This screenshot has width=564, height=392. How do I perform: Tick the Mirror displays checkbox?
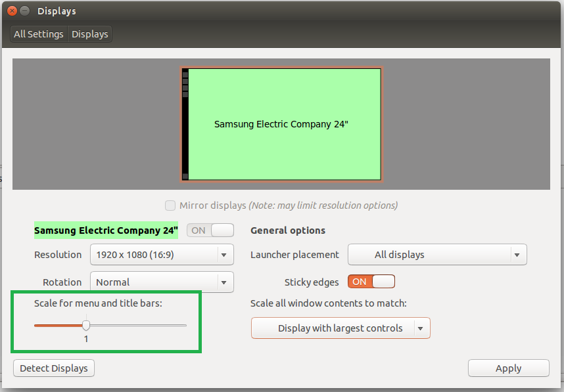[x=170, y=206]
